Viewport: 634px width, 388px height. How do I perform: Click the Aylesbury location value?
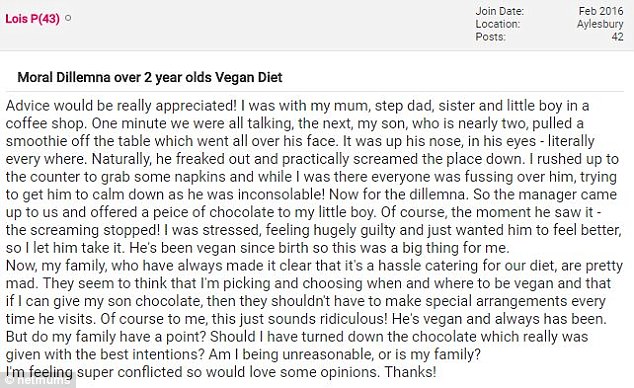(600, 24)
